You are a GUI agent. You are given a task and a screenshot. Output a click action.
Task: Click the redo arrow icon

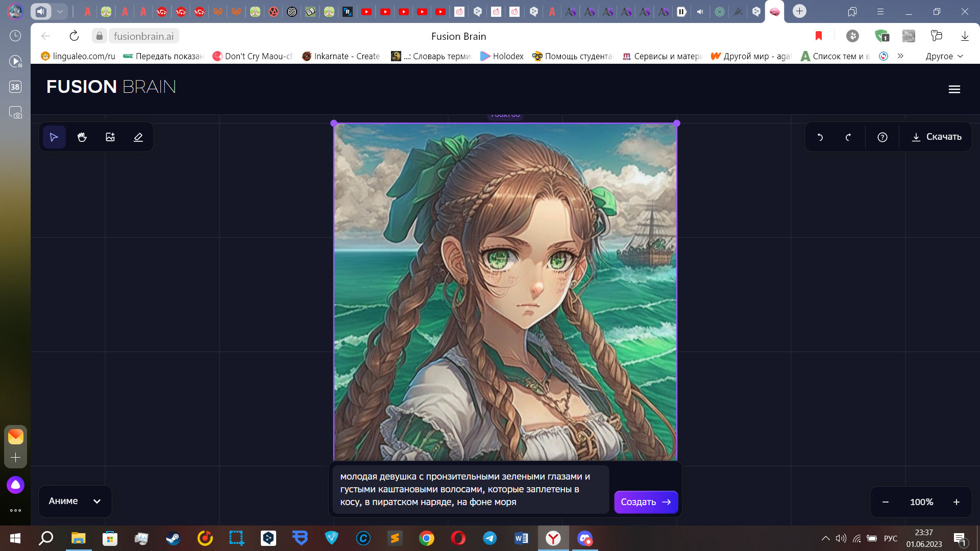coord(848,137)
